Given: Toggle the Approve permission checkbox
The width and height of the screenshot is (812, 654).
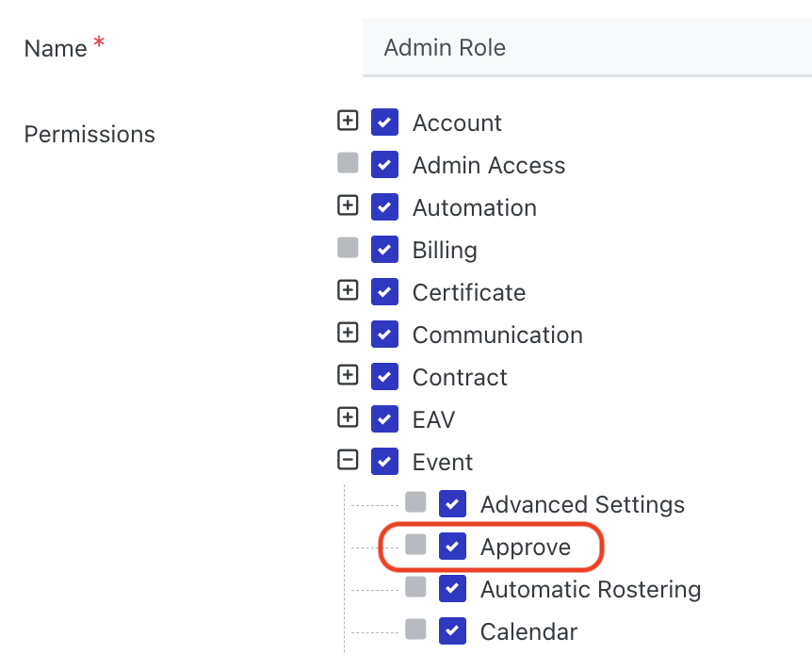Looking at the screenshot, I should pyautogui.click(x=452, y=547).
